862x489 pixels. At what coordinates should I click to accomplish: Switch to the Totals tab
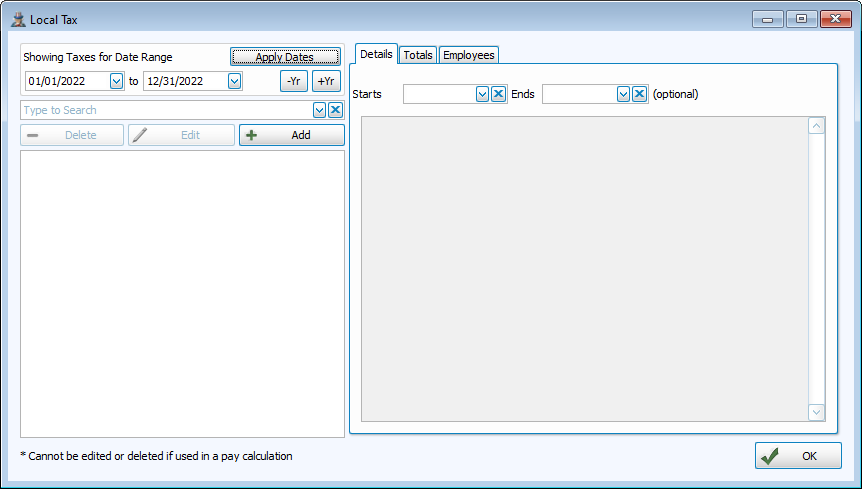[418, 55]
